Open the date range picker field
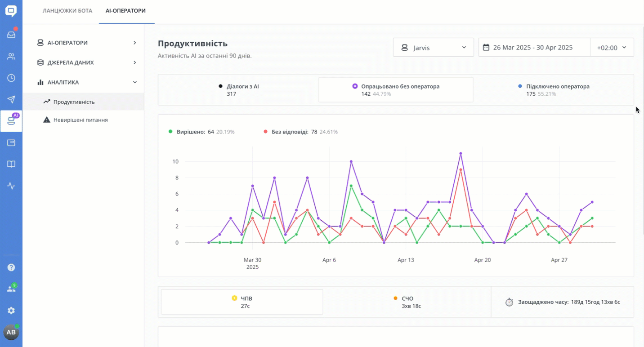644x347 pixels. pyautogui.click(x=534, y=48)
